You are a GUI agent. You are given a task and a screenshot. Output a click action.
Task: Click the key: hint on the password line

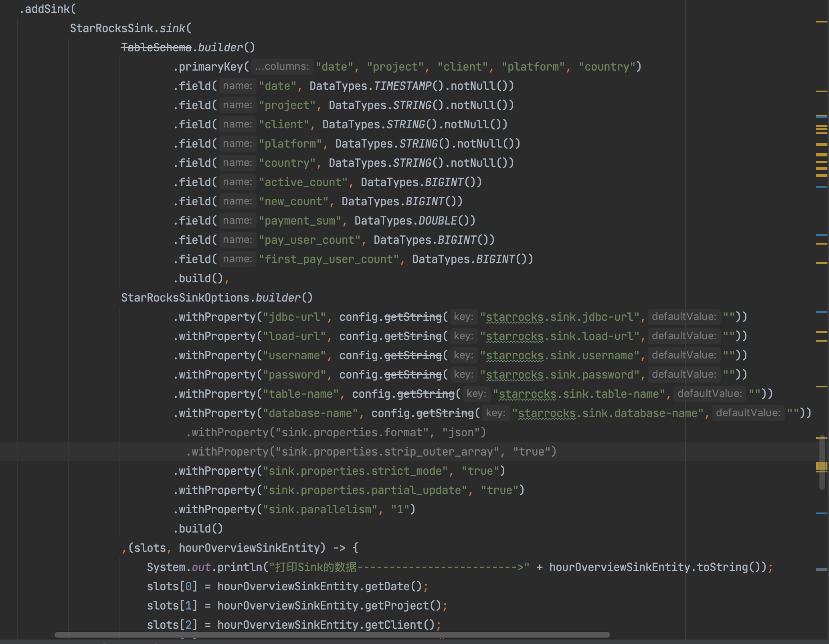(463, 375)
